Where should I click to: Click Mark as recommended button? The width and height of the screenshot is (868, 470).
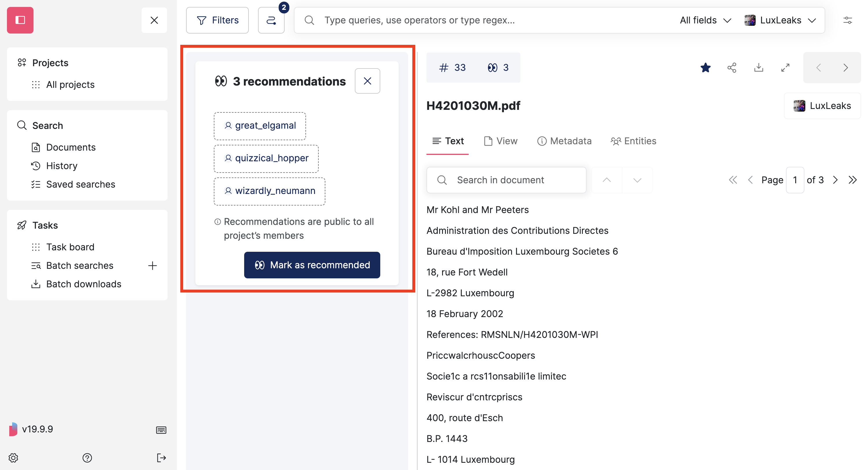(x=312, y=265)
